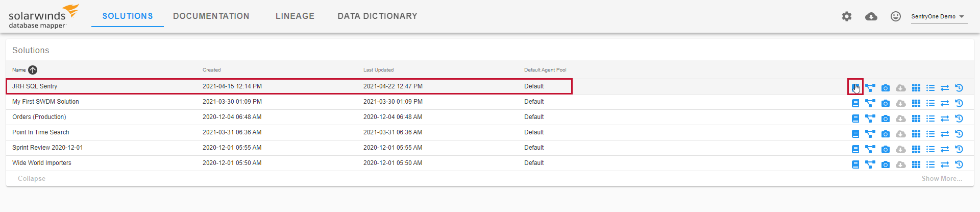Open documentation book for Sprint Review 2020-12-01
The height and width of the screenshot is (212, 980).
pyautogui.click(x=855, y=149)
